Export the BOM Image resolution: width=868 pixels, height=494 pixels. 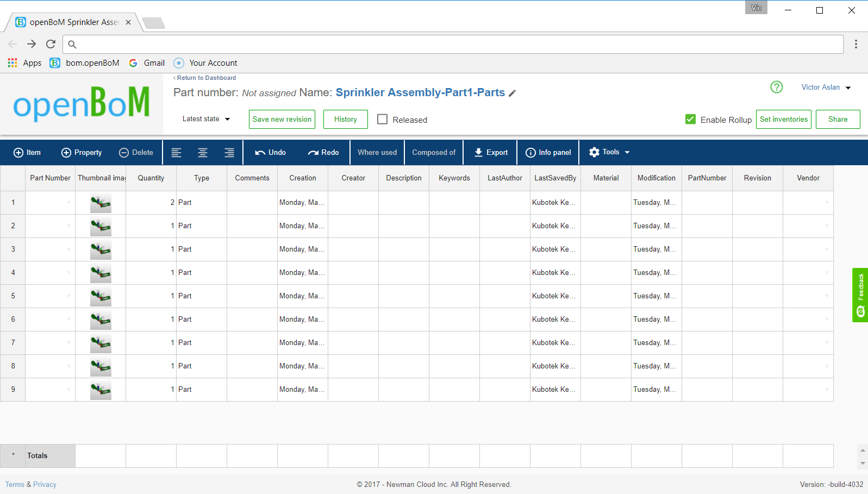point(491,153)
